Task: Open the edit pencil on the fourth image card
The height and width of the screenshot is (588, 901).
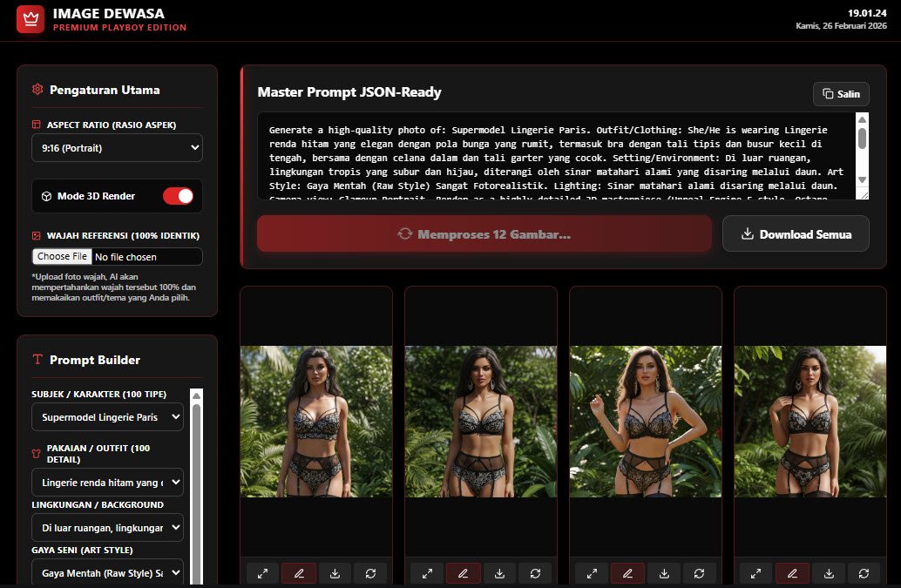Action: pyautogui.click(x=792, y=573)
